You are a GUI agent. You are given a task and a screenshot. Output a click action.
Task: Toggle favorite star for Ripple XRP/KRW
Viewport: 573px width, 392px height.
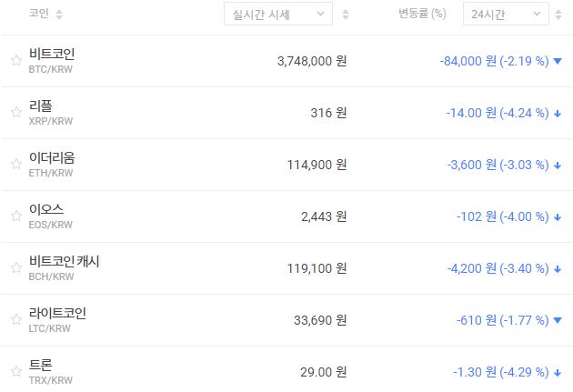point(15,113)
